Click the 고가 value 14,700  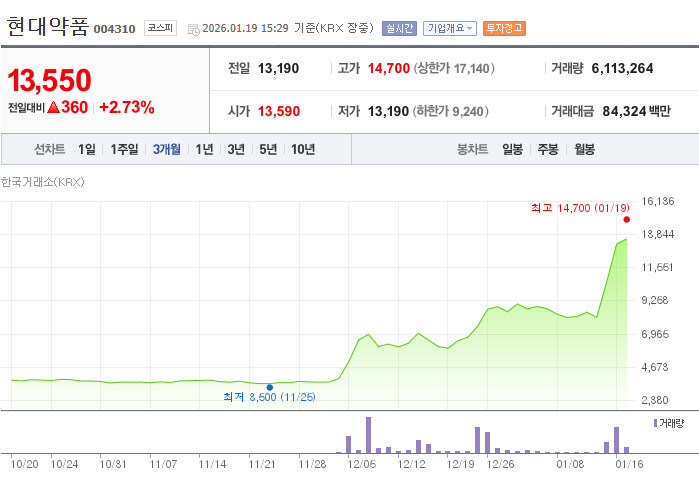coord(389,68)
